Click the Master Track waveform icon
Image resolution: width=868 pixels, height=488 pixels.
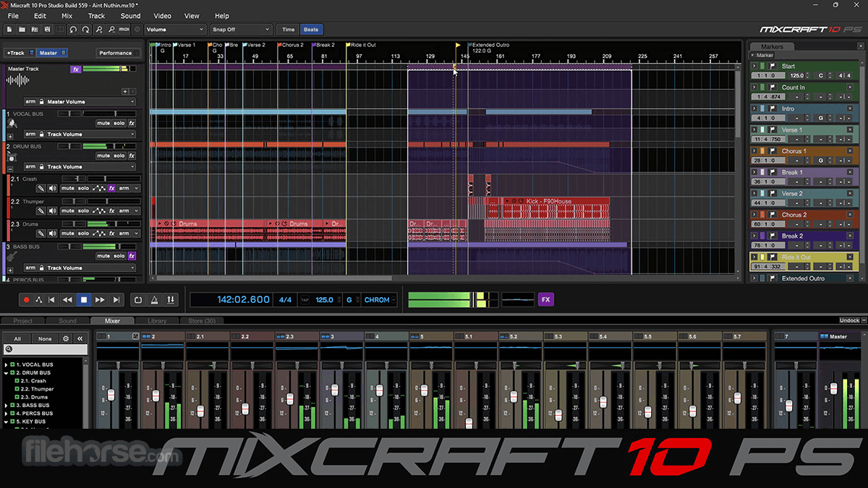18,80
